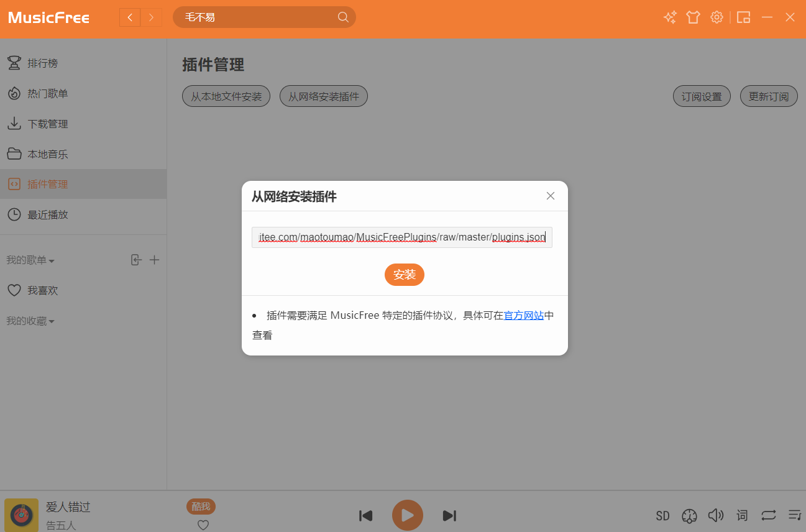Minimize the MusicFree window
The image size is (806, 532).
(767, 17)
